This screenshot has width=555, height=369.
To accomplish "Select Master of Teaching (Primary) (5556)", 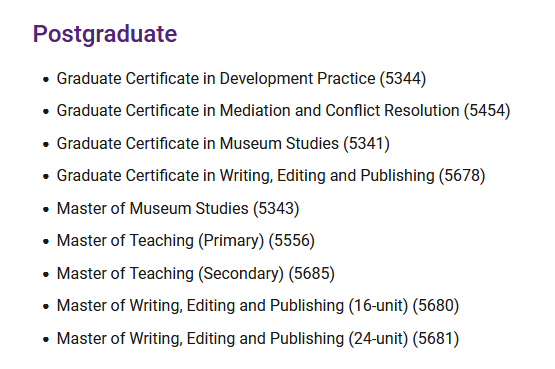I will [185, 241].
